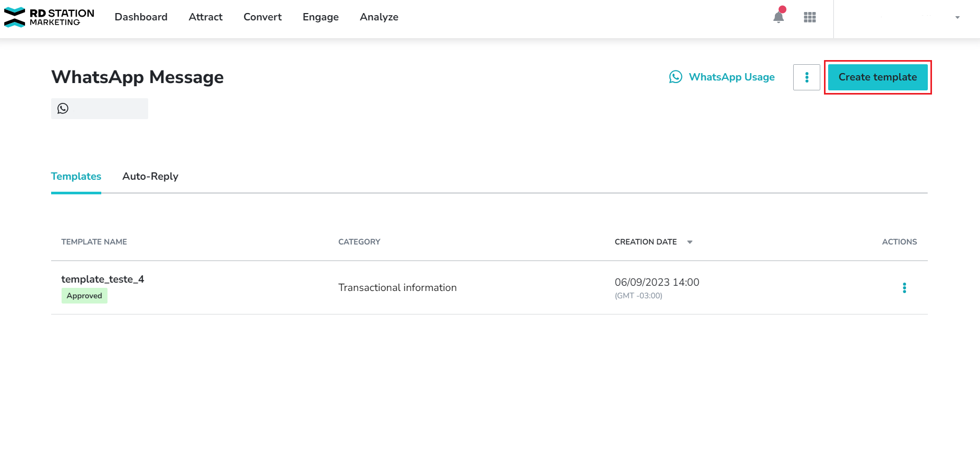This screenshot has width=980, height=455.
Task: Switch to the Templates tab
Action: pos(76,177)
